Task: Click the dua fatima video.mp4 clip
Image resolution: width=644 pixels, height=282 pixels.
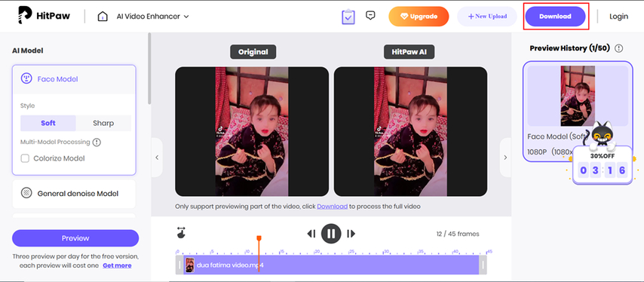Action: pos(331,265)
